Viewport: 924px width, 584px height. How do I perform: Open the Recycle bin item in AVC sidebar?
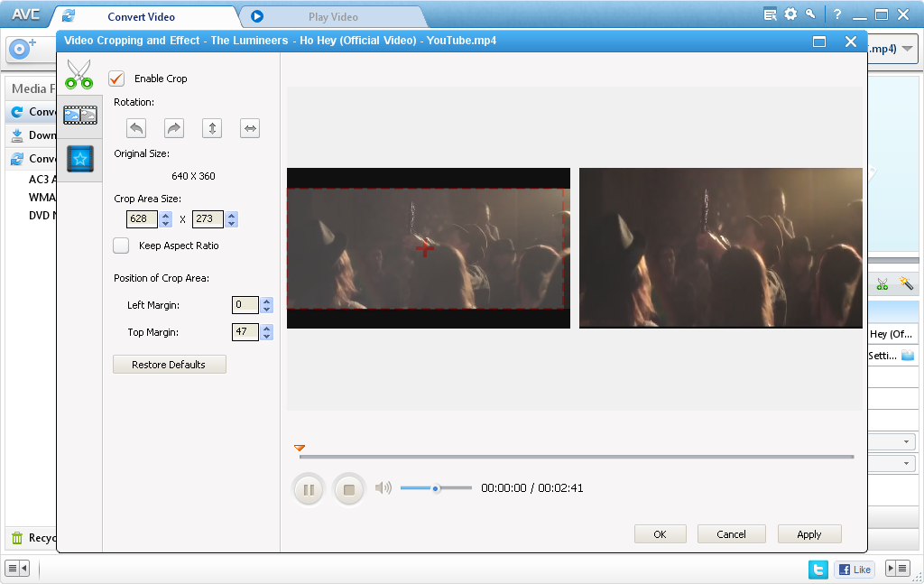tap(33, 538)
